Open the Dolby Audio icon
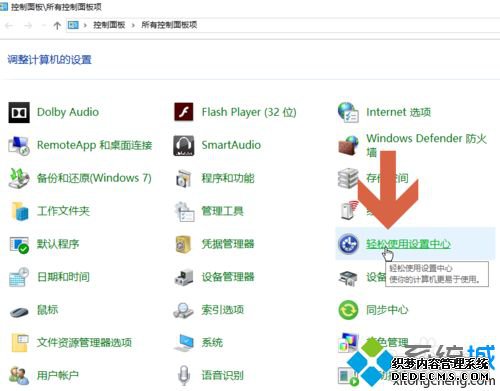 (19, 112)
